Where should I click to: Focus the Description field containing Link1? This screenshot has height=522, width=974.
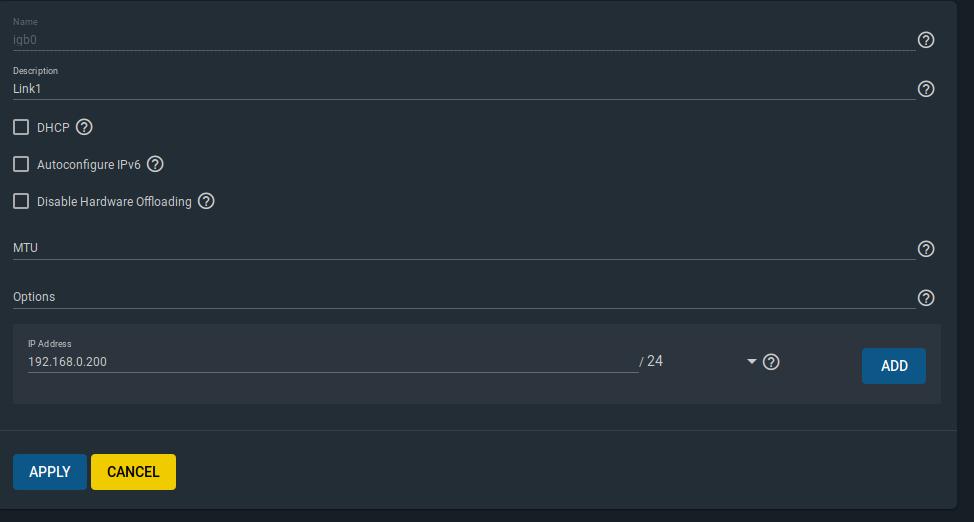(x=464, y=89)
